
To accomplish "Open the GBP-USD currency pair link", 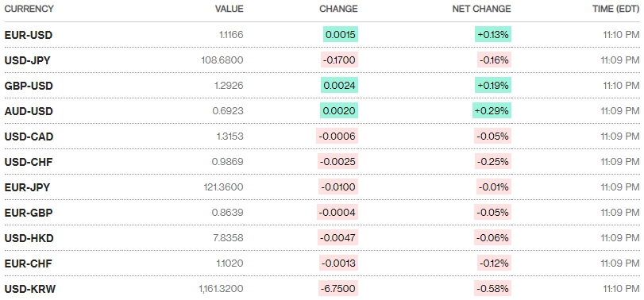I will [x=29, y=86].
